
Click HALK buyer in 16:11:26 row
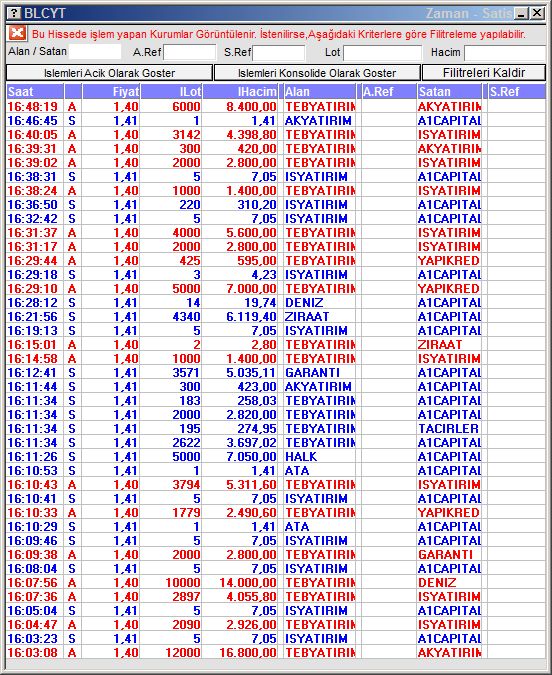301,456
